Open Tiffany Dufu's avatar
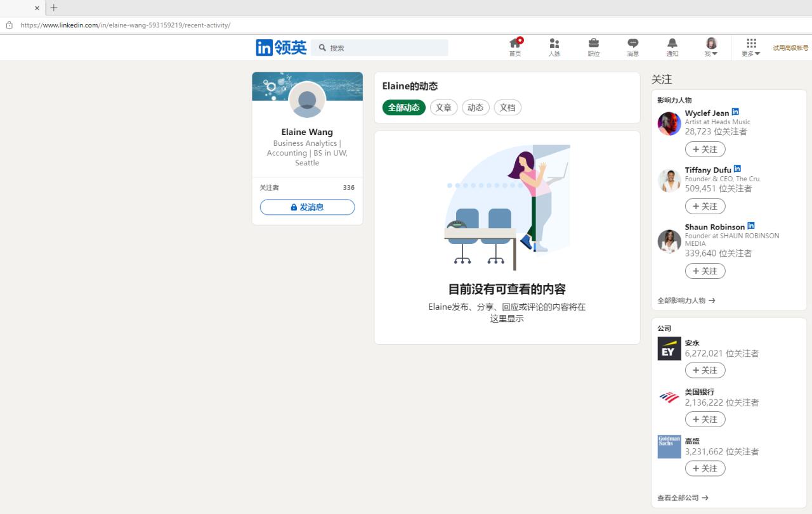 click(669, 181)
